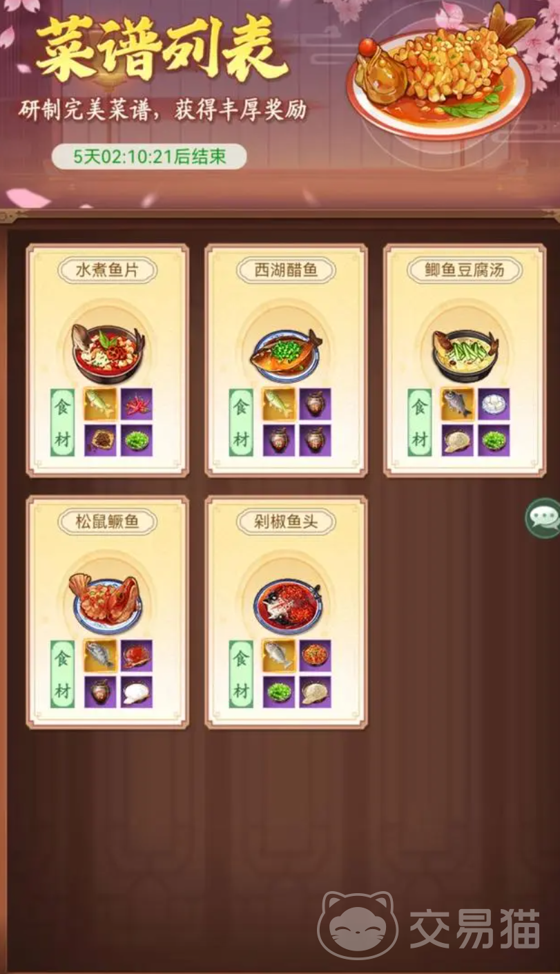
Task: Tap the vinegar jar ingredient in 松鼠鳜鱼
Action: coord(100,691)
